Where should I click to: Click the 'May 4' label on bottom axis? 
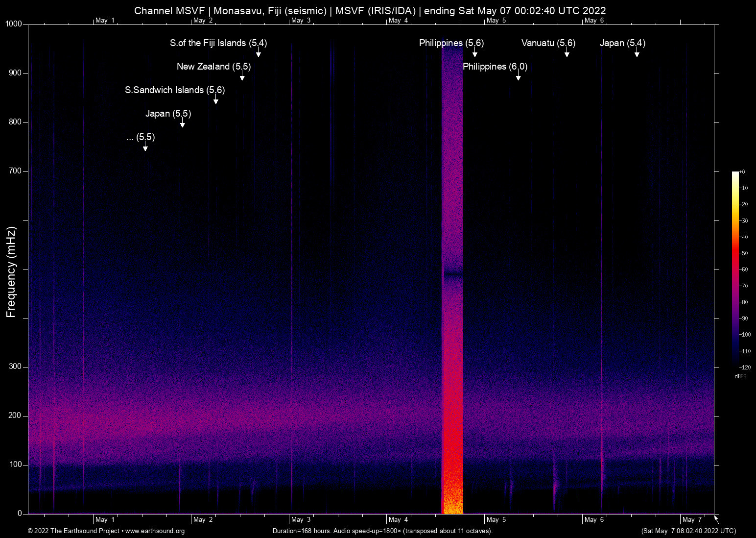(x=399, y=519)
